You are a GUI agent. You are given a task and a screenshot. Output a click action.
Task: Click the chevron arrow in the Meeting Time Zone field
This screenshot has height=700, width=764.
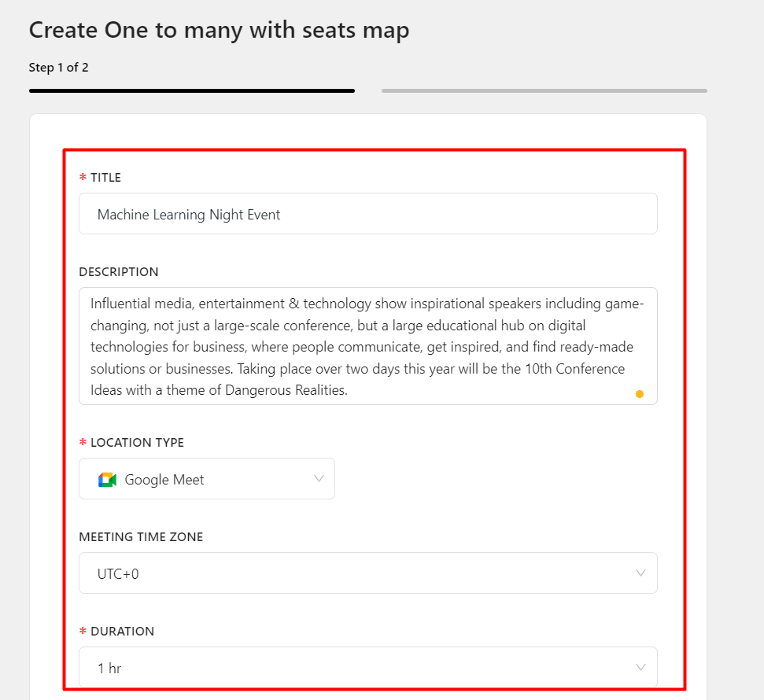click(640, 573)
